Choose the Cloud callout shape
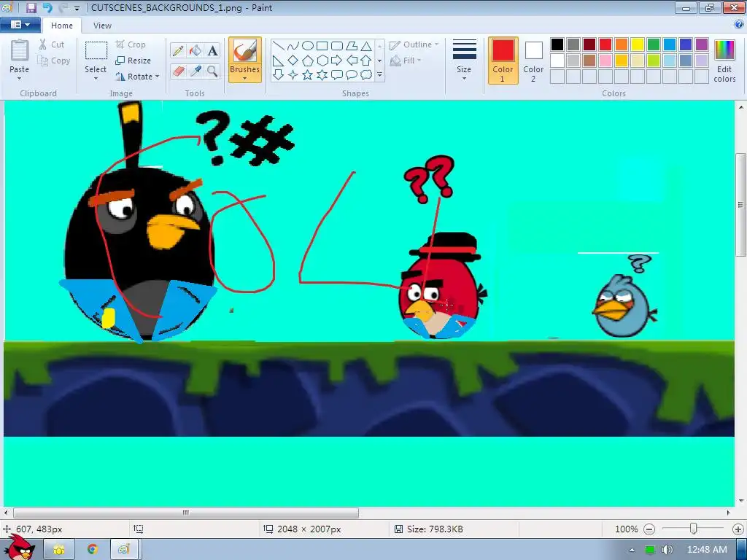 click(366, 75)
